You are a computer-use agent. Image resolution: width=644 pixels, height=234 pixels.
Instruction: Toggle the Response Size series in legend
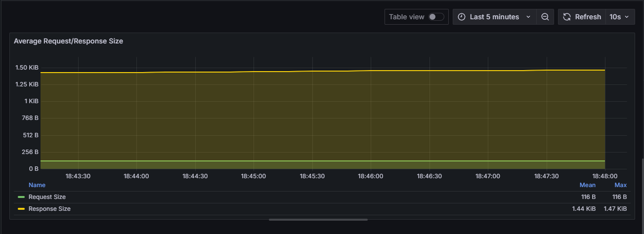49,209
